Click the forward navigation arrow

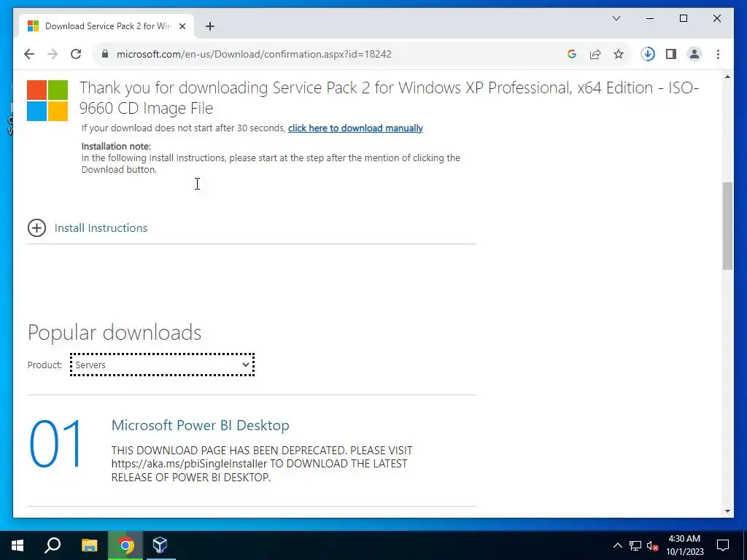coord(53,54)
